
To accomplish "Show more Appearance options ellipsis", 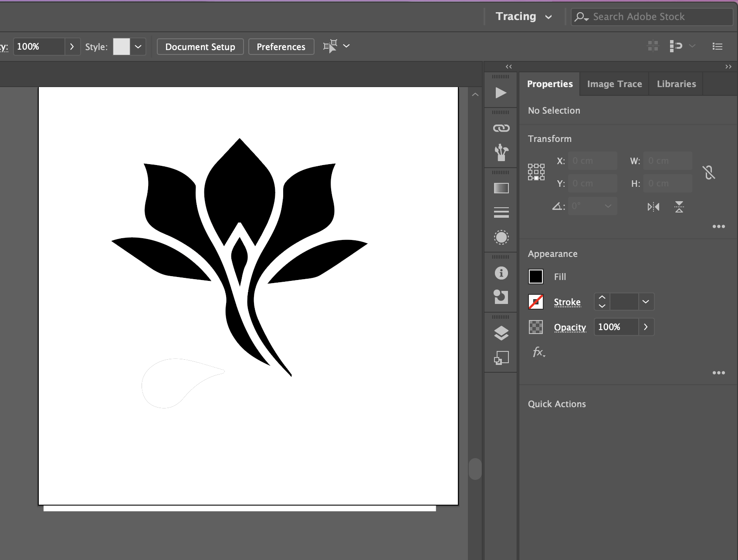I will tap(718, 373).
